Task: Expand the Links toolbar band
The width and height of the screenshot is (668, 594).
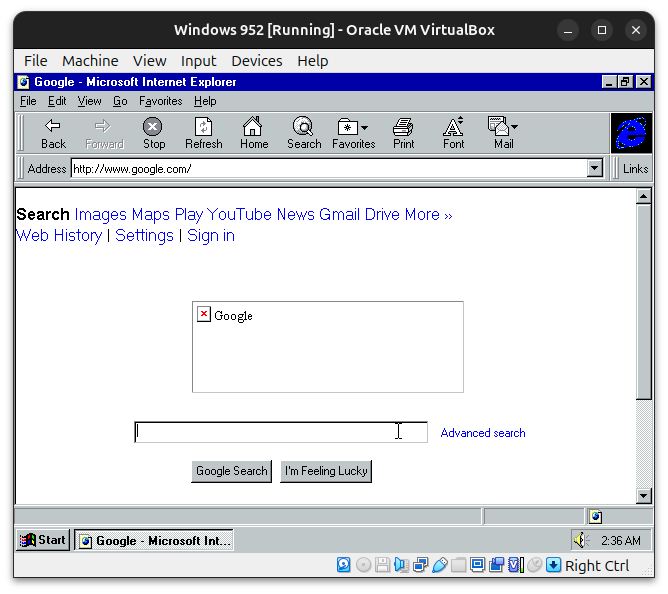Action: pos(635,169)
